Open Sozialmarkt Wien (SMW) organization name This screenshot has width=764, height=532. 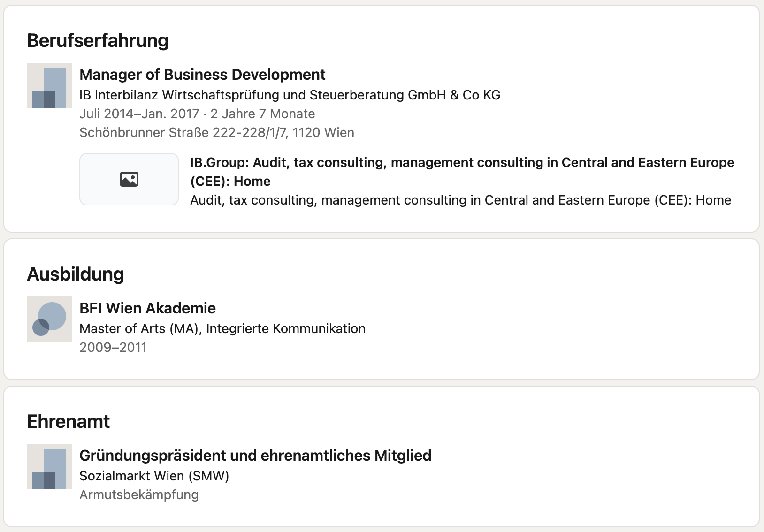click(154, 476)
